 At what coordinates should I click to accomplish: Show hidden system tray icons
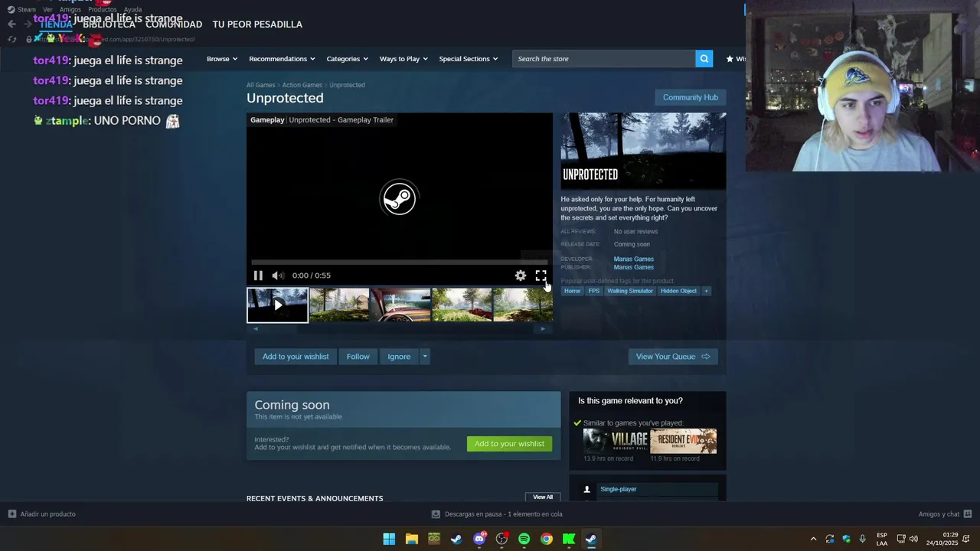(813, 539)
